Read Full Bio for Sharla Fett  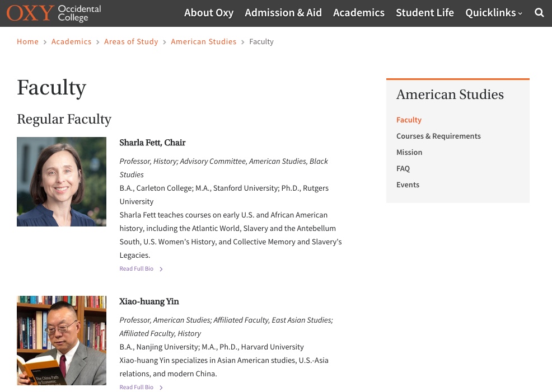click(141, 268)
